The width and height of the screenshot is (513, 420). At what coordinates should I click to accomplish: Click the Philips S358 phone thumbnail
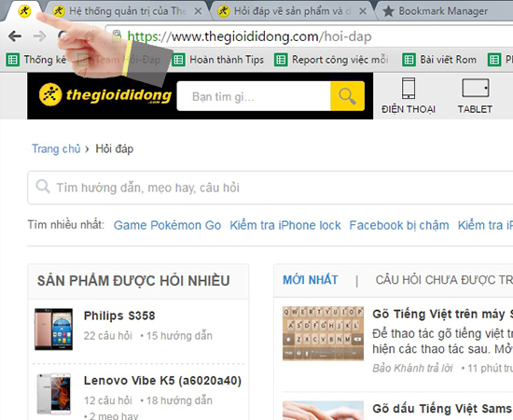coord(54,329)
